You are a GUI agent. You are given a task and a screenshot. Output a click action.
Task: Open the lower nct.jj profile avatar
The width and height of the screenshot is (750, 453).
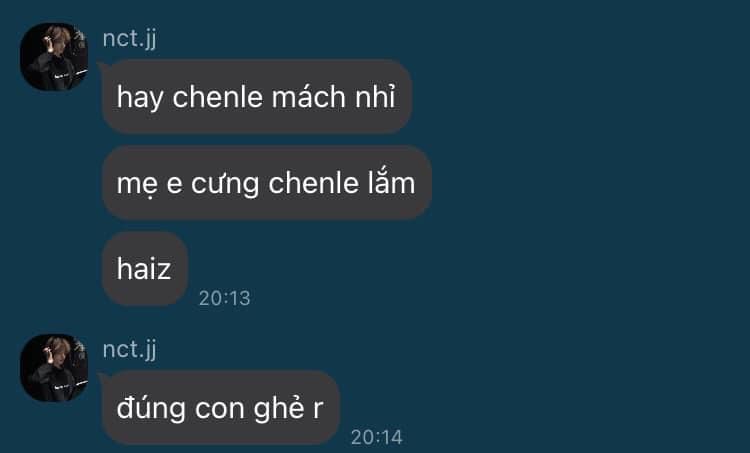[54, 367]
